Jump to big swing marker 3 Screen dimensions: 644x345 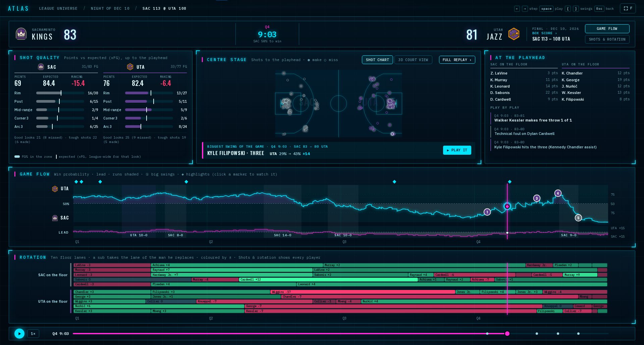click(537, 198)
